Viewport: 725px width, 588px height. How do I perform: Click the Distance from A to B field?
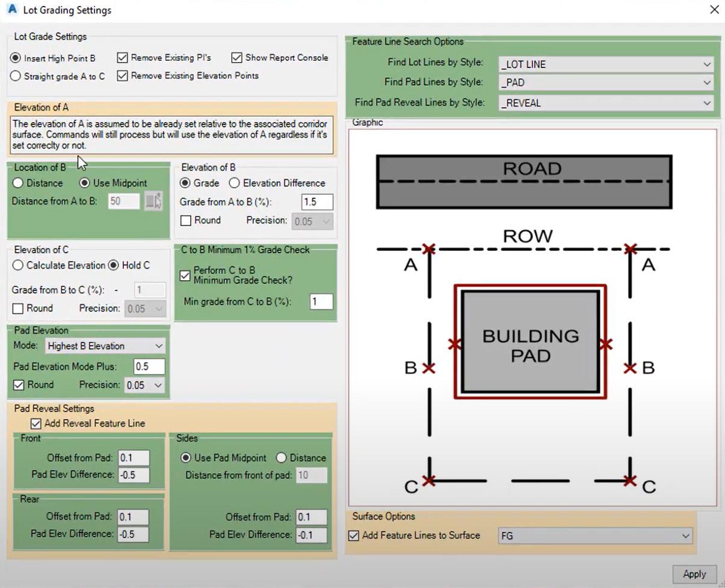tap(124, 201)
